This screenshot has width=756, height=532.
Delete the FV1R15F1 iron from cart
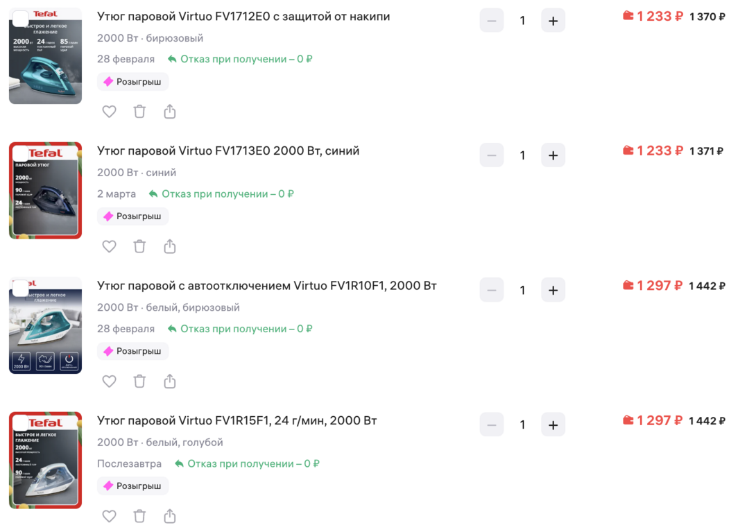[139, 515]
